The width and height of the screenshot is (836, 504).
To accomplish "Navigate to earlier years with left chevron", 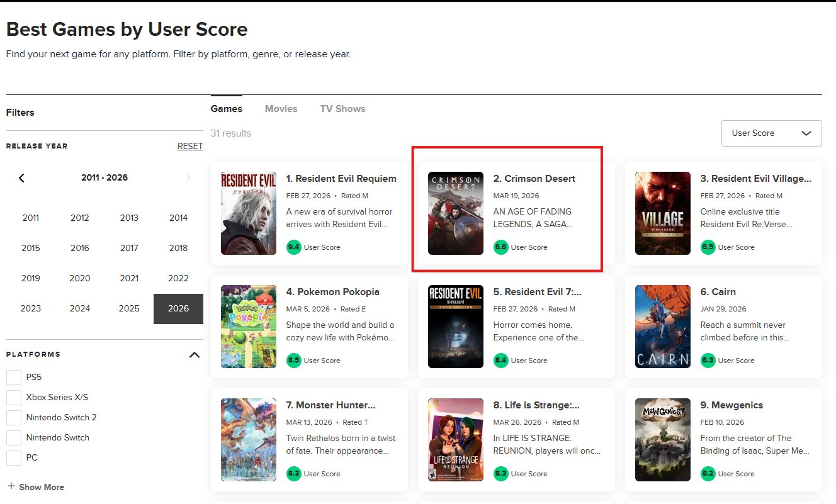I will tap(22, 178).
